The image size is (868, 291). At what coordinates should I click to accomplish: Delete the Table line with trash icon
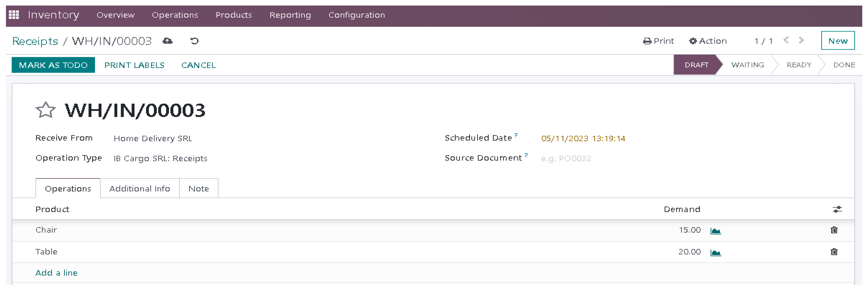click(x=834, y=252)
